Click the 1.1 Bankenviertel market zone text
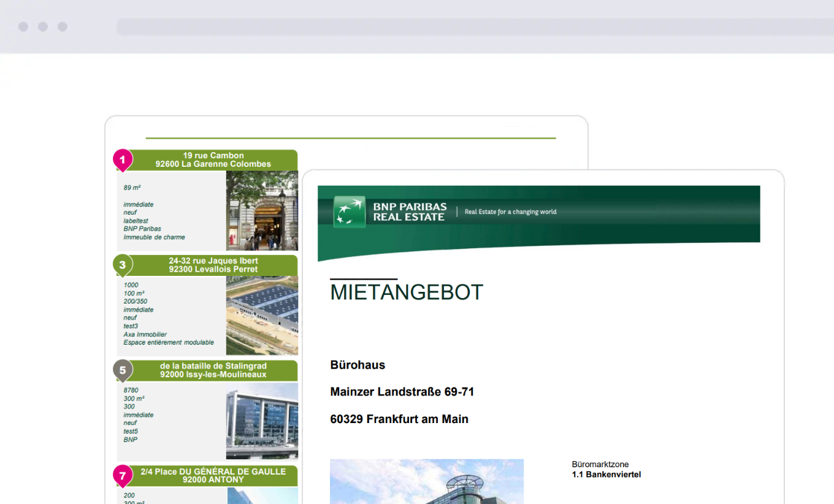 click(606, 475)
